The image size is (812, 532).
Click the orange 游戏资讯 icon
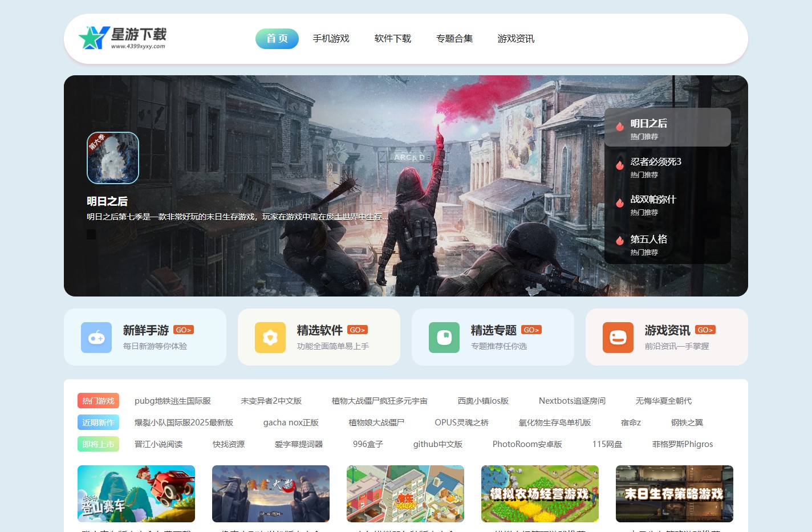click(x=618, y=338)
